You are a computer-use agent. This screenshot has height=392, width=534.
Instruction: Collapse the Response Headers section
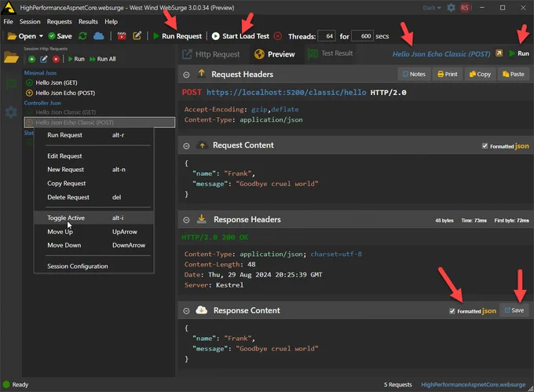click(186, 220)
